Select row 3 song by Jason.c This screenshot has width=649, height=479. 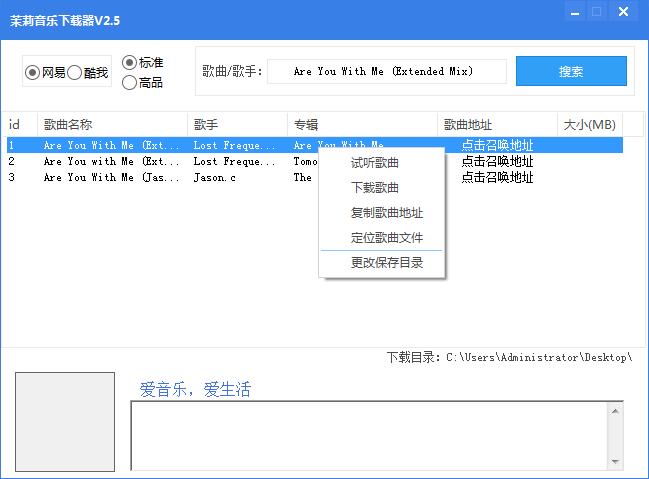(x=315, y=177)
